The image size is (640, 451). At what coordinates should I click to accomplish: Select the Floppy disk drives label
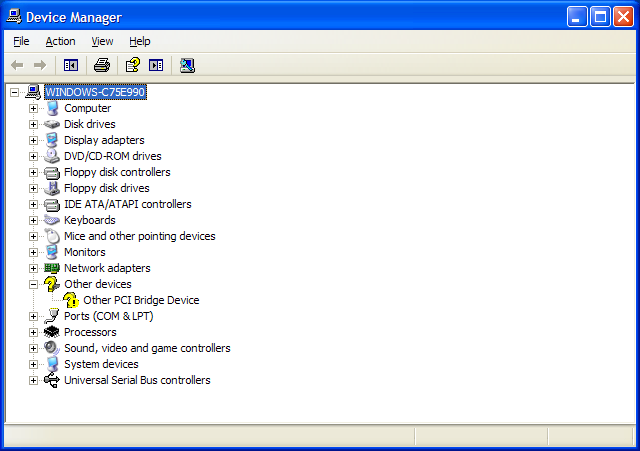tap(107, 188)
